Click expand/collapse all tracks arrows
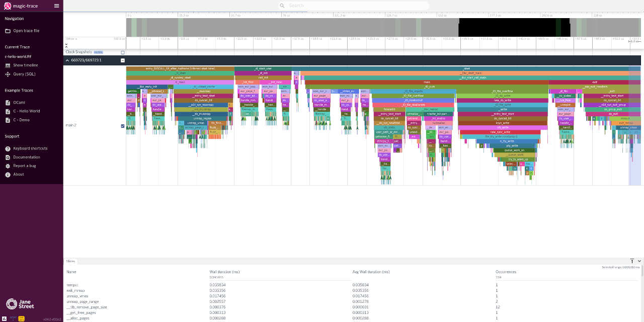The height and width of the screenshot is (322, 644). click(66, 45)
